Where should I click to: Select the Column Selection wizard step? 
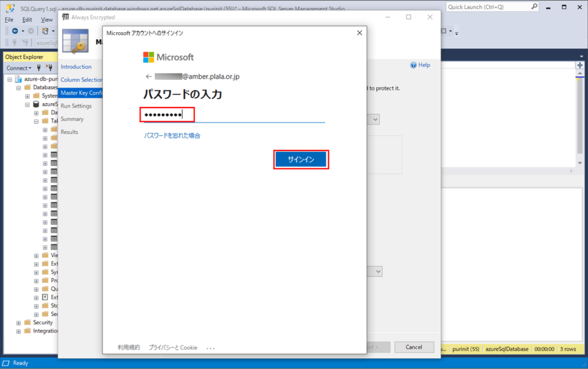point(81,79)
